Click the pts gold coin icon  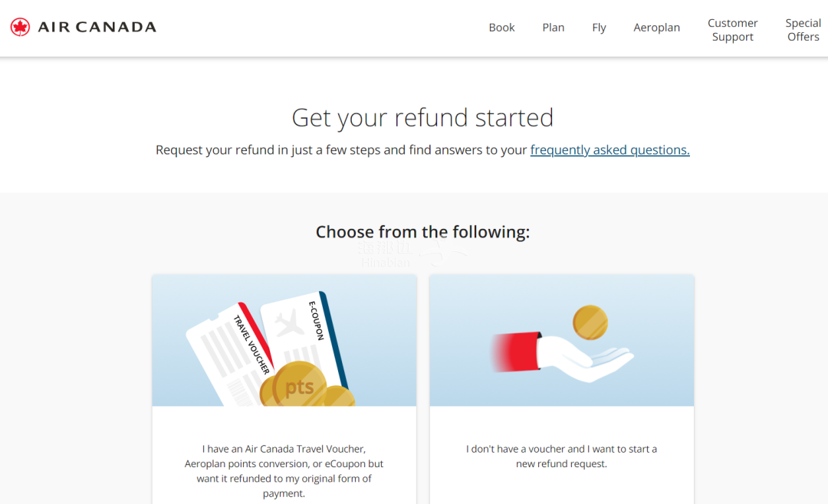pos(298,386)
